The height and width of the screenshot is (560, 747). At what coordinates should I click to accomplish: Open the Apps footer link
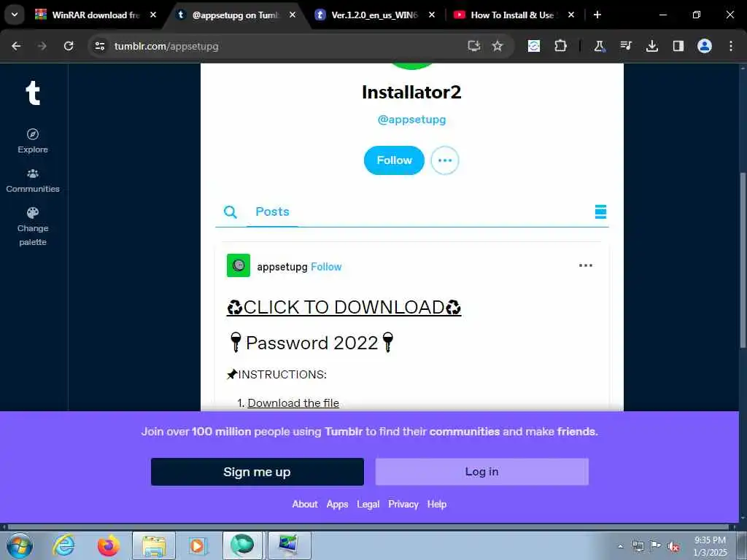337,505
